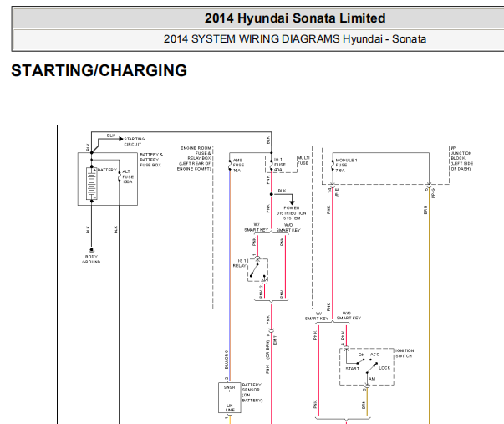Click the "IG 1 RELAY" label
The image size is (504, 424).
coord(240,263)
